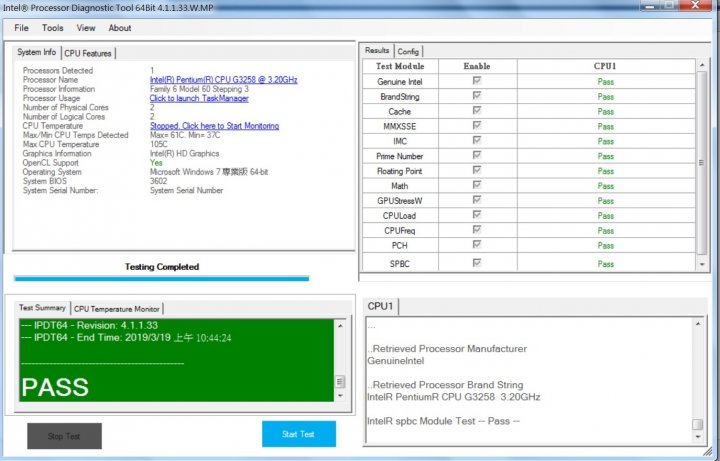Screen dimensions: 720x461
Task: Click the Pass result for SPBC
Action: (606, 264)
